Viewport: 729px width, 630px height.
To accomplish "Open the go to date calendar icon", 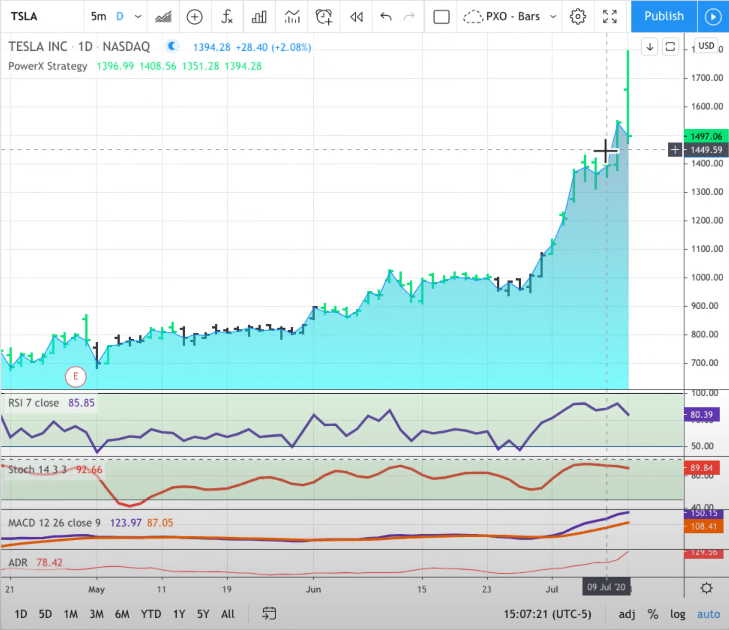I will [269, 614].
